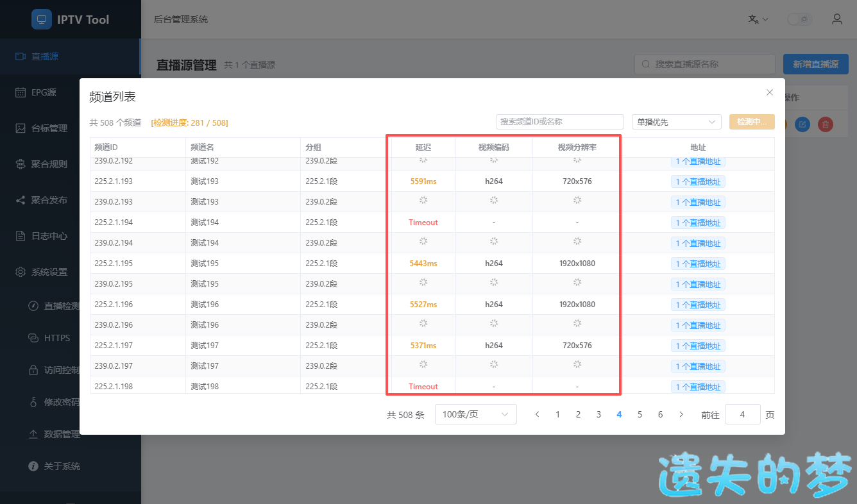The image size is (857, 504).
Task: Open the 100条/页 page size dropdown
Action: click(476, 414)
